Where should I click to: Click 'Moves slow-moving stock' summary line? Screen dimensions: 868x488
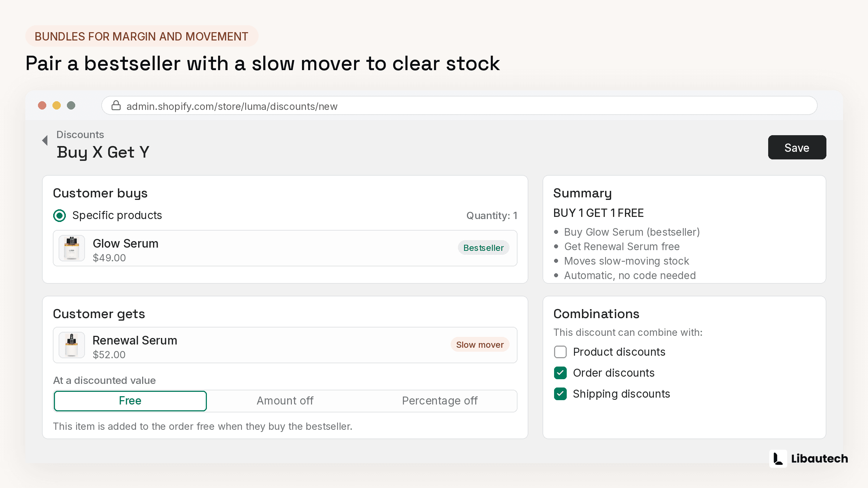[x=627, y=261]
